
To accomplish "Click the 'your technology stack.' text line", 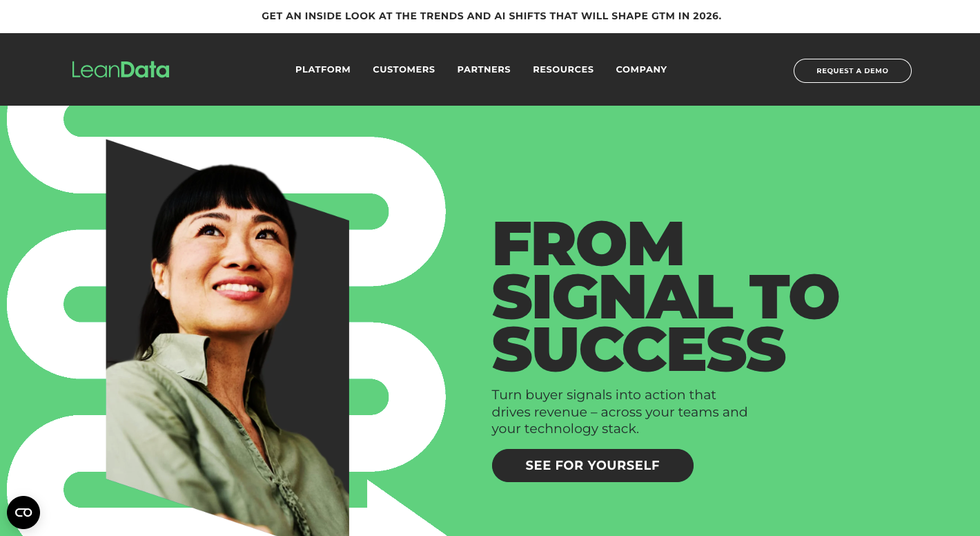I will (x=565, y=429).
